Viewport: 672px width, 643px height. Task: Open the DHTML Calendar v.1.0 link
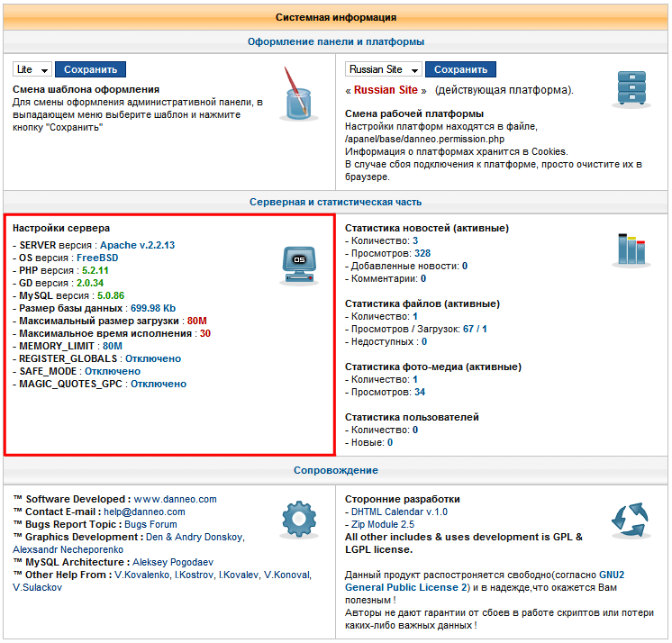point(399,512)
